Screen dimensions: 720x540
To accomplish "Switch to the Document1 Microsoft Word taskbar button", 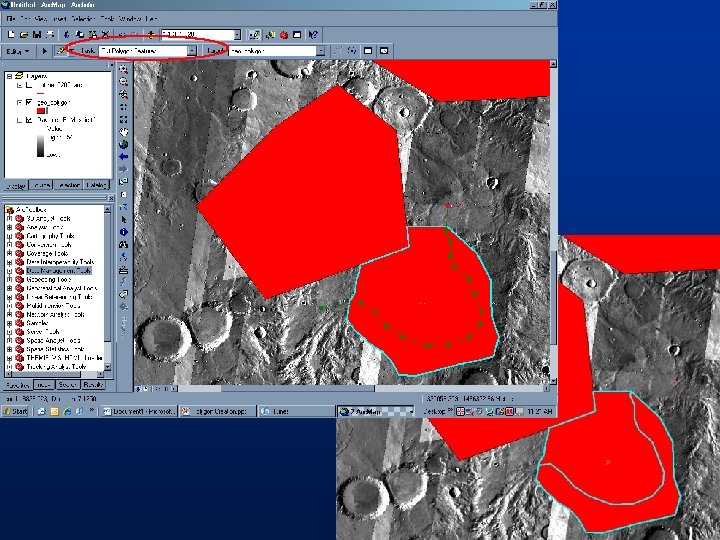I will click(x=139, y=411).
